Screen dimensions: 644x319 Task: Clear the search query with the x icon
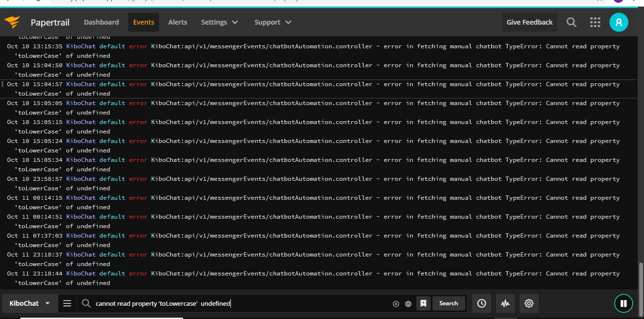click(396, 303)
